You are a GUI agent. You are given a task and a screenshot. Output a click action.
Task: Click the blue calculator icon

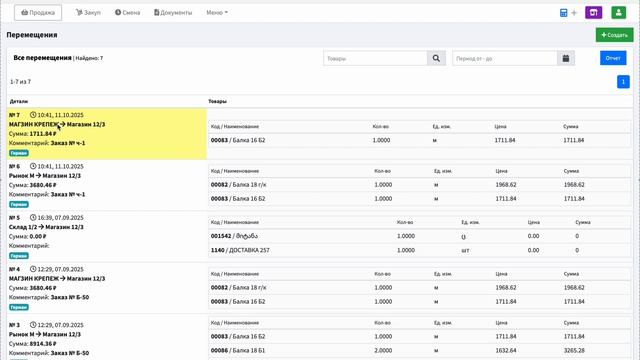pos(563,13)
